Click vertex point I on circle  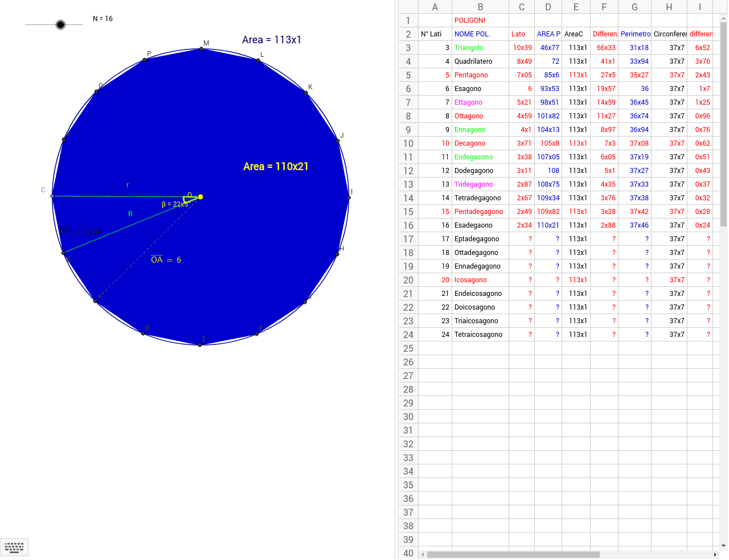[x=349, y=198]
